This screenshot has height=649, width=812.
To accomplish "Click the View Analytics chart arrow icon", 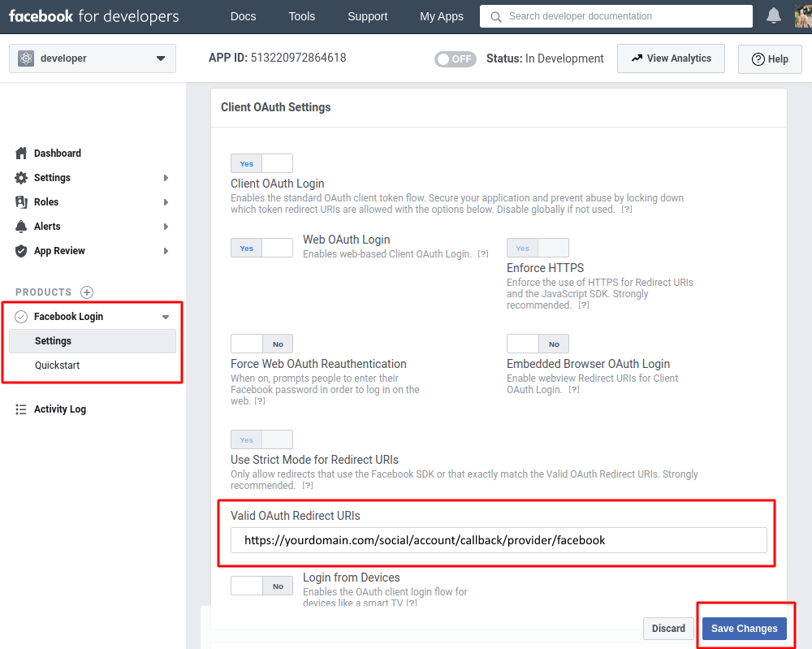I will (637, 58).
